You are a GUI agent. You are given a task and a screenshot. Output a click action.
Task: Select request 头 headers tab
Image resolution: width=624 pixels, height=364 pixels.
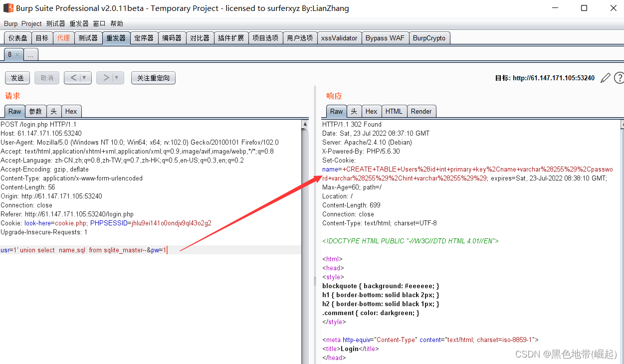[x=53, y=111]
